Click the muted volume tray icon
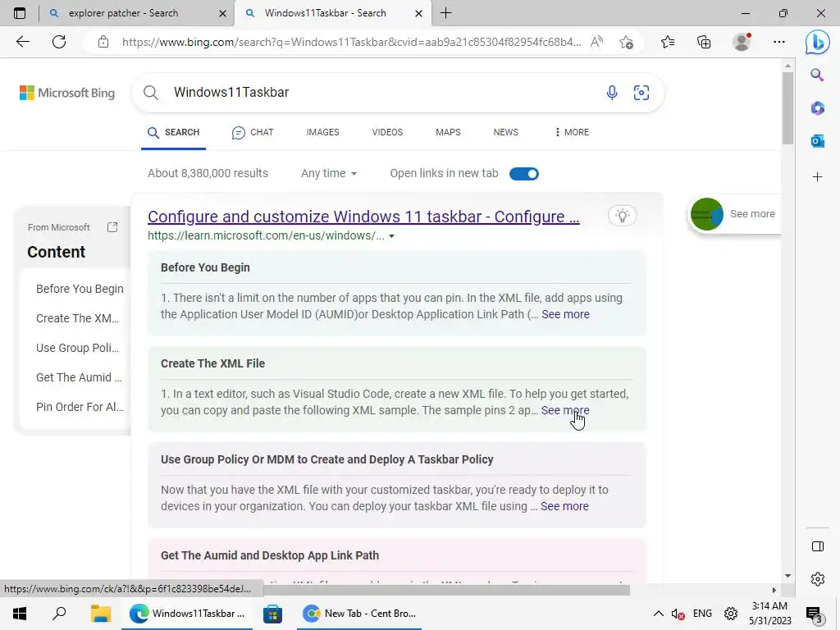Image resolution: width=840 pixels, height=630 pixels. [678, 614]
